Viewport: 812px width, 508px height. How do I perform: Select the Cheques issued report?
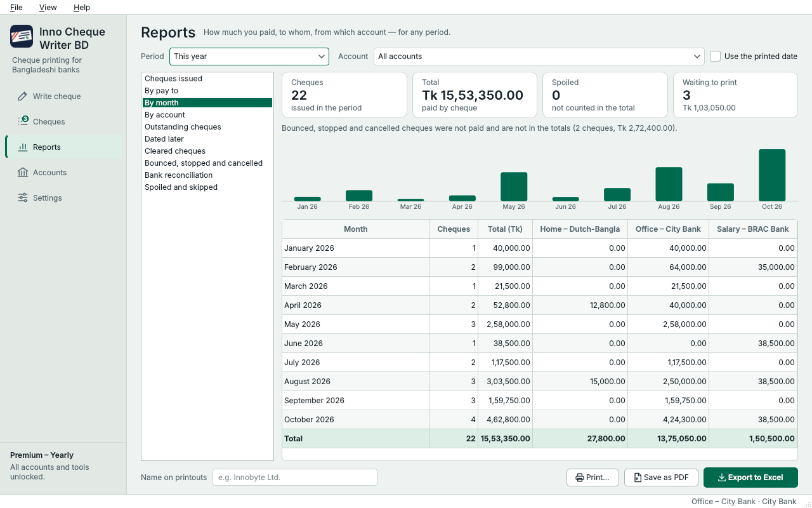pos(207,79)
